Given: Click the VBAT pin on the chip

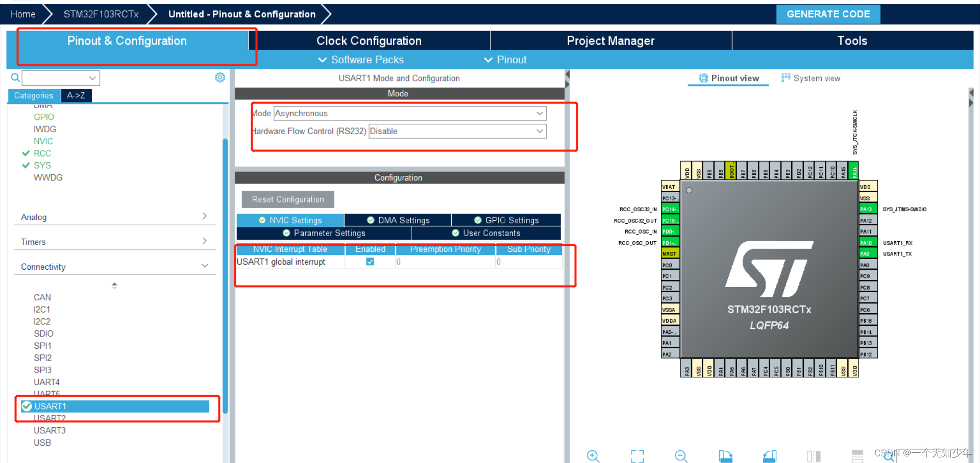Looking at the screenshot, I should coord(670,187).
